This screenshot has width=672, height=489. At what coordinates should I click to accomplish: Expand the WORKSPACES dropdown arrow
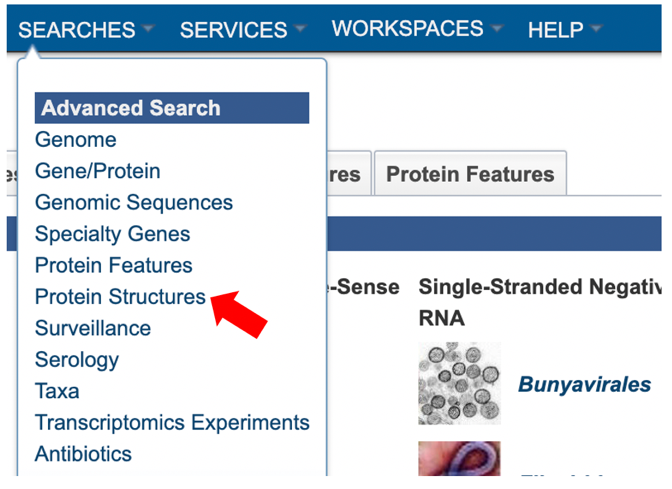coord(497,28)
